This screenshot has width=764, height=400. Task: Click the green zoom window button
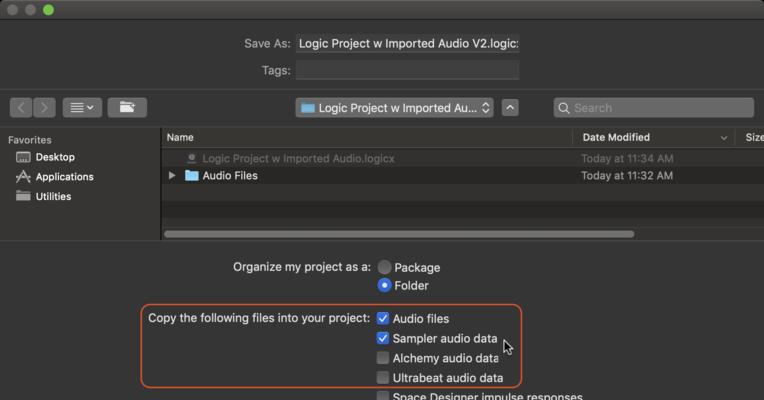48,10
